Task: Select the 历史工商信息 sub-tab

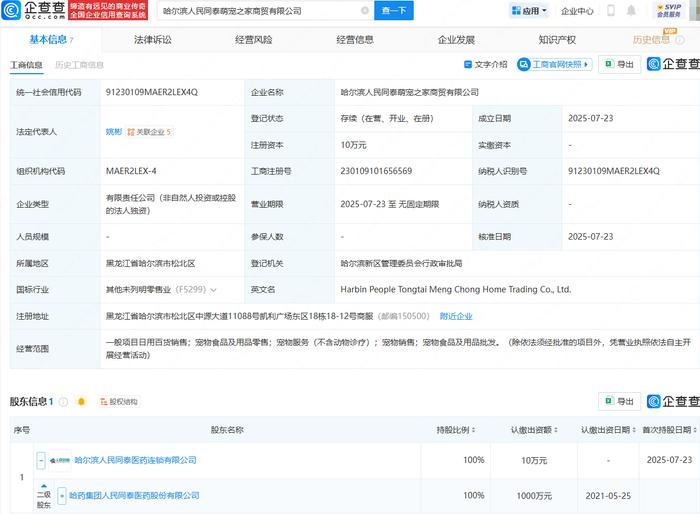Action: click(79, 65)
